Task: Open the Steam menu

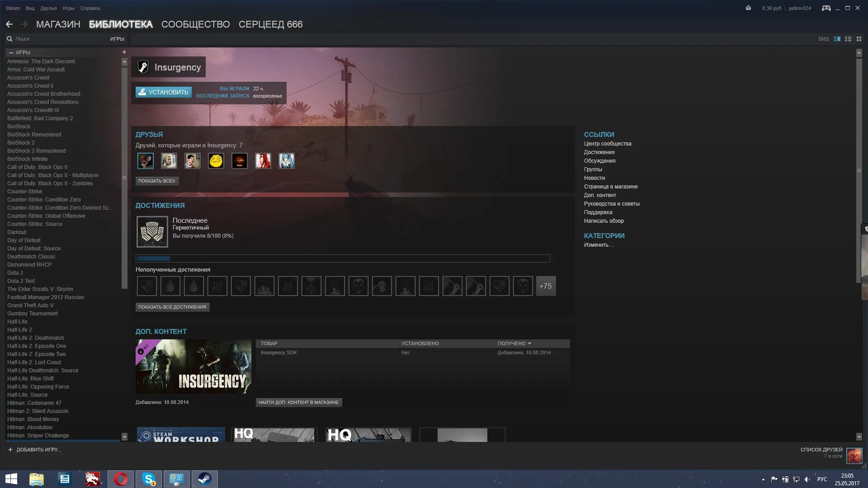Action: 13,8
